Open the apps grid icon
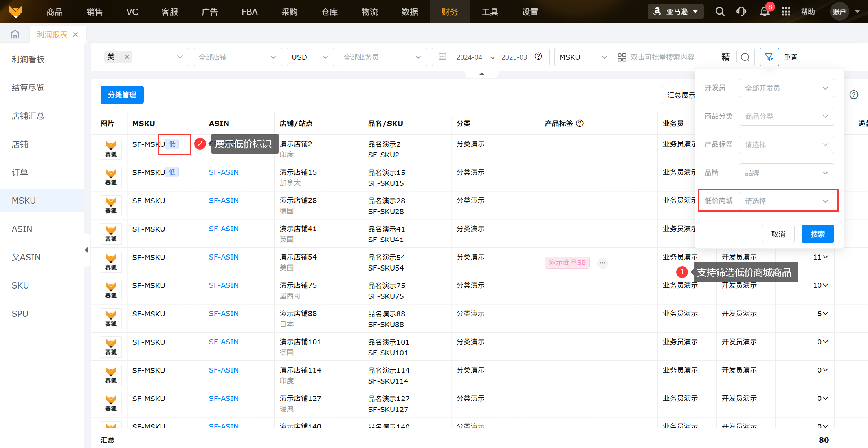Screen dimensions: 868x448 click(x=786, y=12)
